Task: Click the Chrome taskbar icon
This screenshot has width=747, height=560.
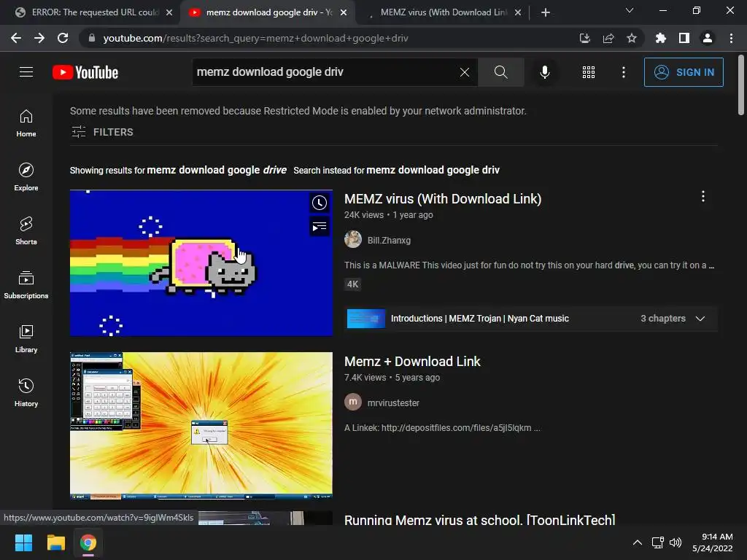Action: pyautogui.click(x=88, y=542)
